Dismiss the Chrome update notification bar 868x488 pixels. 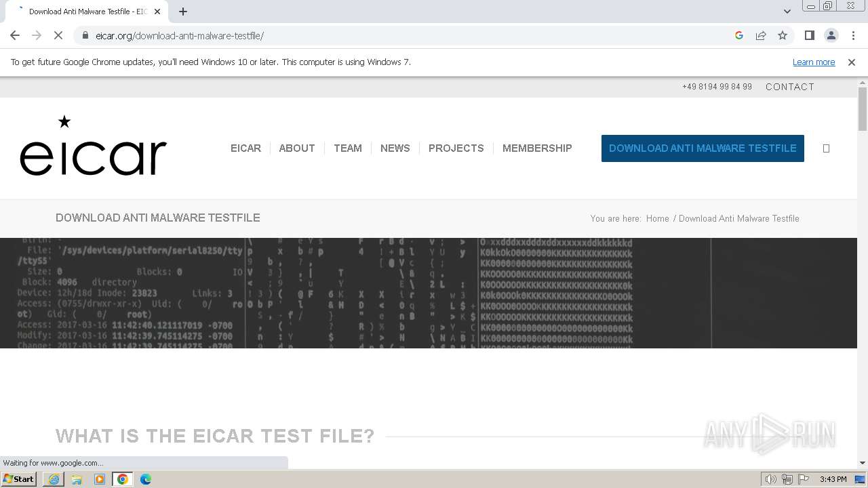pos(852,62)
